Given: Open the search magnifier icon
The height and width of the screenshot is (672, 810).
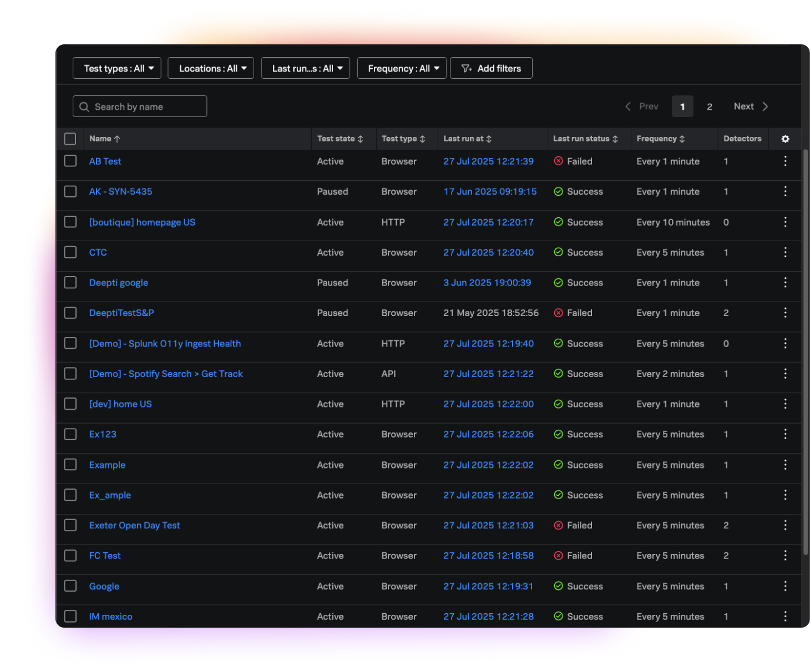Looking at the screenshot, I should point(84,106).
